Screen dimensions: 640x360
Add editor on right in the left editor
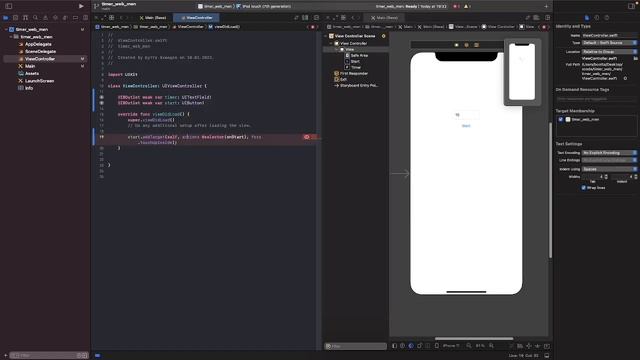(316, 18)
